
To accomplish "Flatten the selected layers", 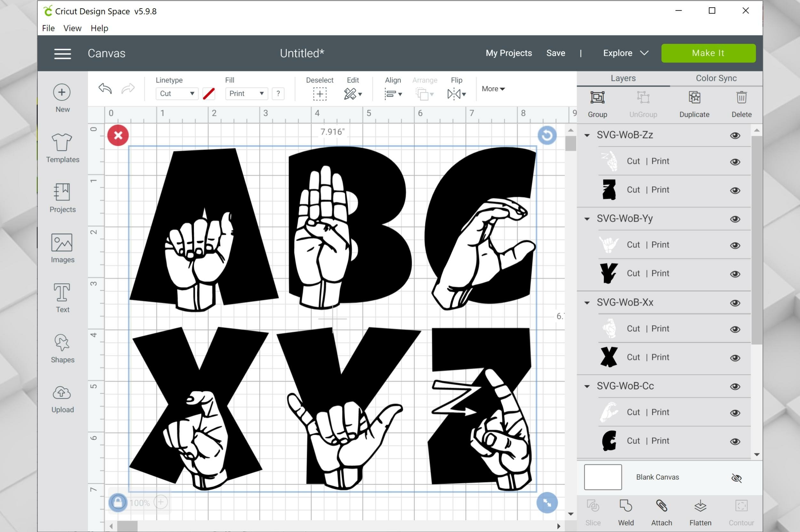I will pyautogui.click(x=700, y=506).
